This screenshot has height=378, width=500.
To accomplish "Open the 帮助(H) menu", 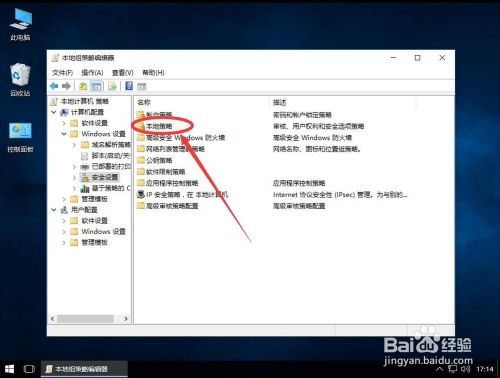I will pyautogui.click(x=153, y=72).
